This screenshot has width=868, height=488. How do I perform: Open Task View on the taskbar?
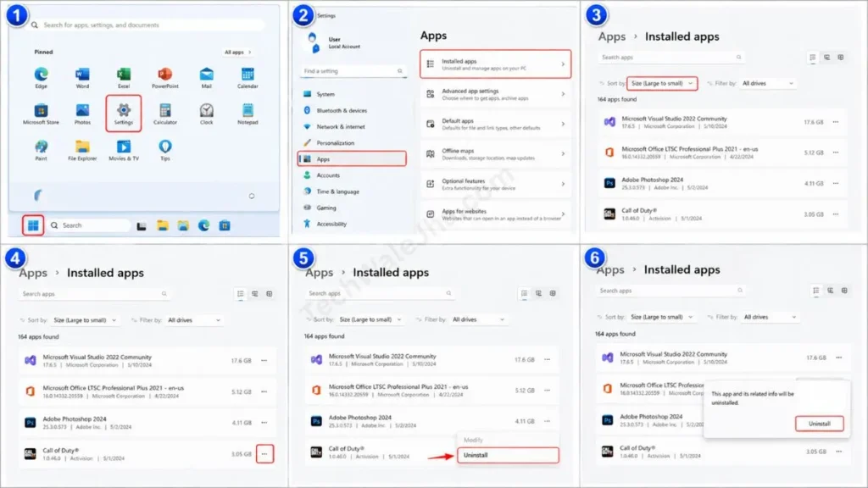pyautogui.click(x=142, y=225)
